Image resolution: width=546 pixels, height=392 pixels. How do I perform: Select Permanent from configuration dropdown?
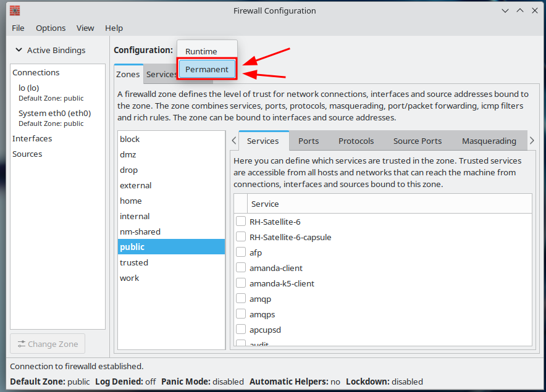click(207, 69)
